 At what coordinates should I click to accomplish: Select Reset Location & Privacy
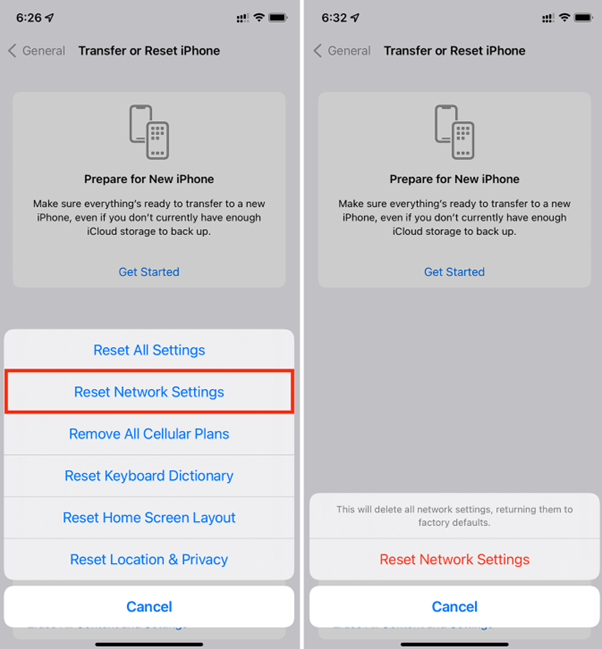(149, 559)
